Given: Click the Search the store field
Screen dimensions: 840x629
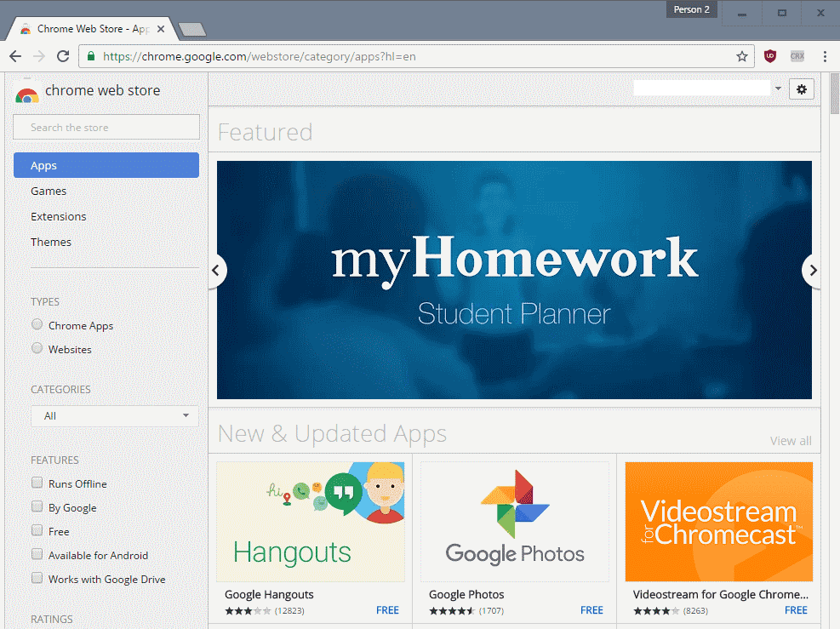Looking at the screenshot, I should (x=106, y=128).
